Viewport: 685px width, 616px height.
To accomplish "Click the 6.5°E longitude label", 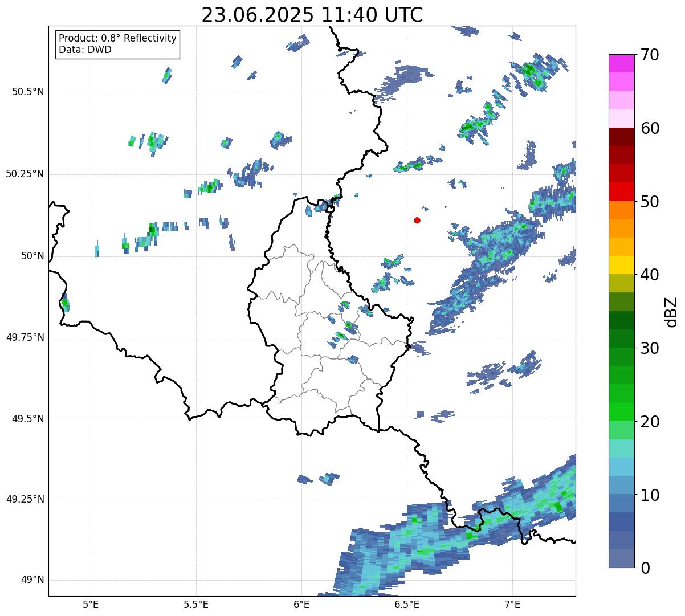I will click(x=407, y=604).
